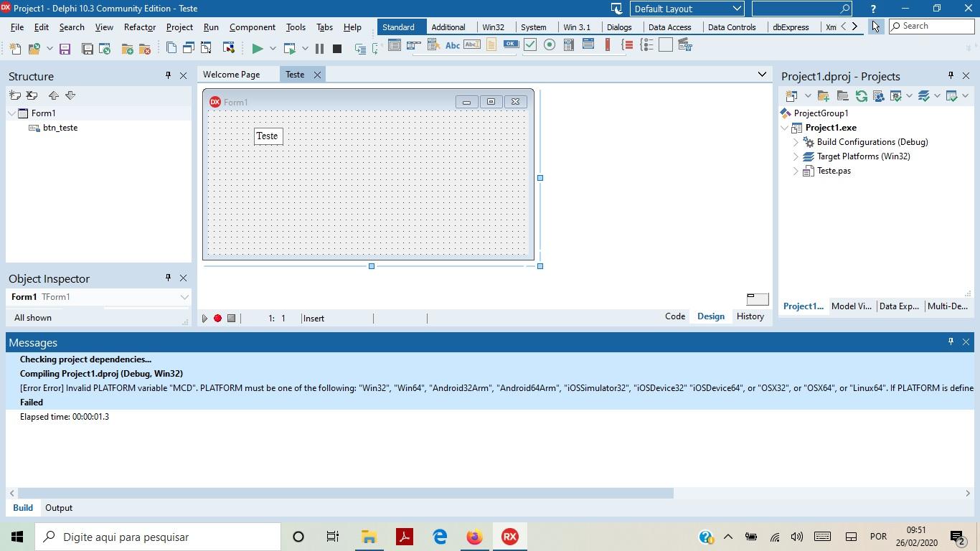Image resolution: width=980 pixels, height=551 pixels.
Task: Select the MainMenu palette component
Action: tap(414, 45)
